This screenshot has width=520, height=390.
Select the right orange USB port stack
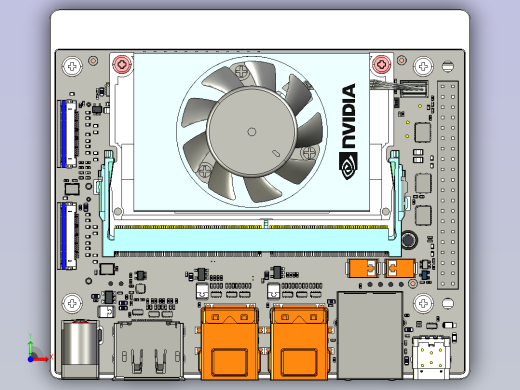point(299,343)
